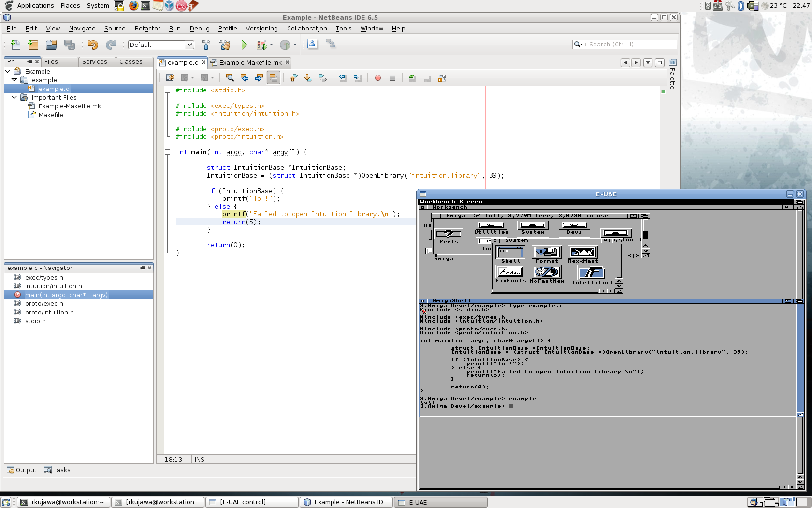Open the Tasks panel button
The image size is (812, 508).
57,470
